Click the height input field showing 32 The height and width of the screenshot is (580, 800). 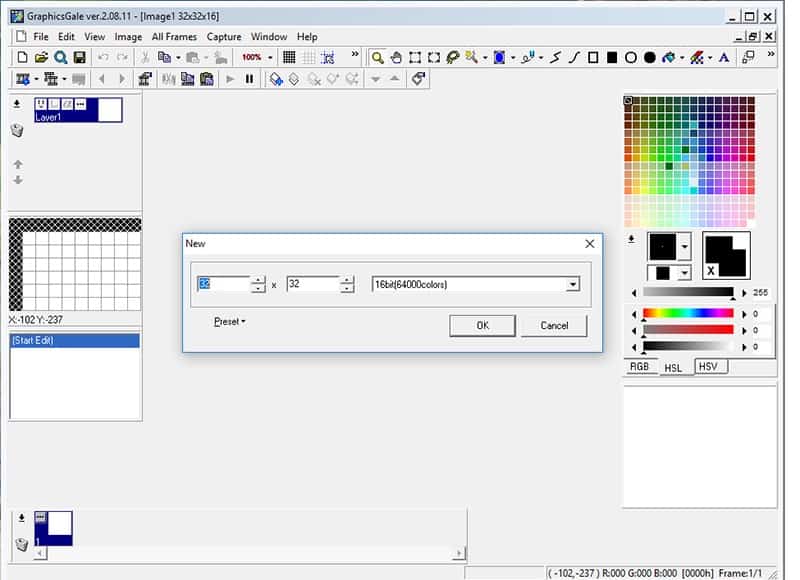[313, 284]
